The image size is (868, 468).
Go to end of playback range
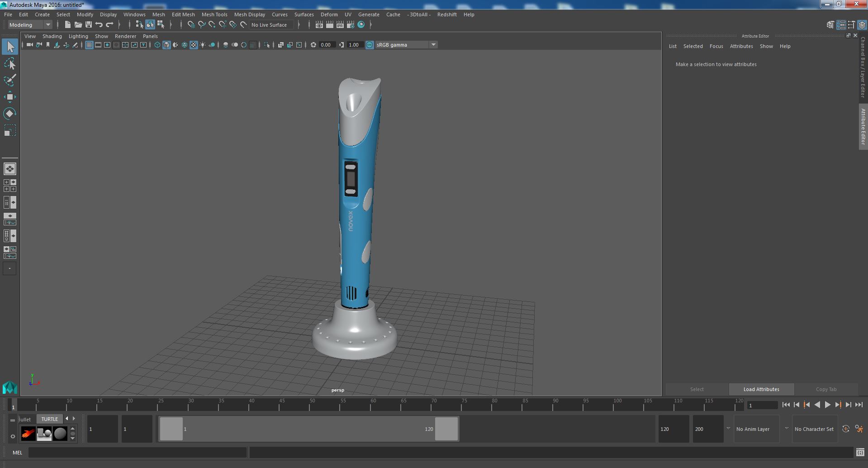click(x=859, y=405)
